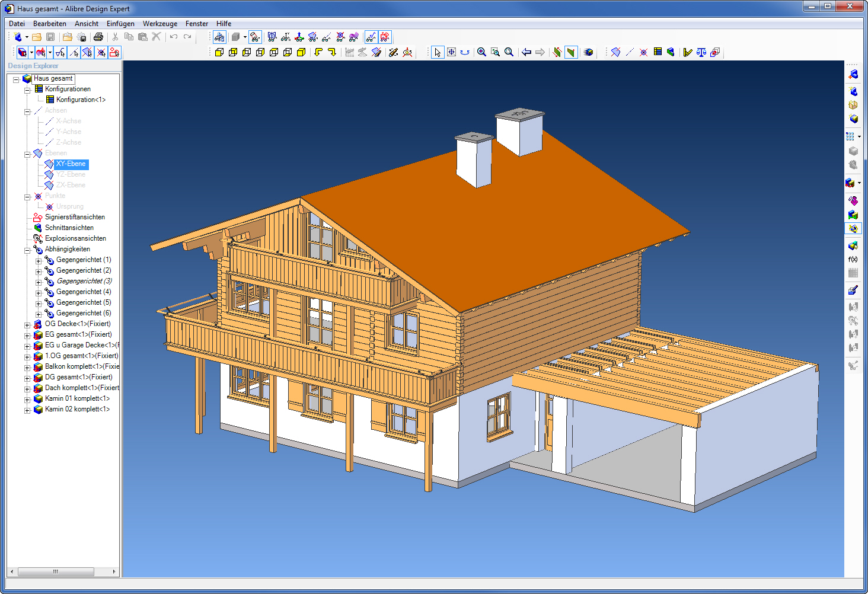Open the Bearbeiten menu
The width and height of the screenshot is (868, 594).
(50, 24)
